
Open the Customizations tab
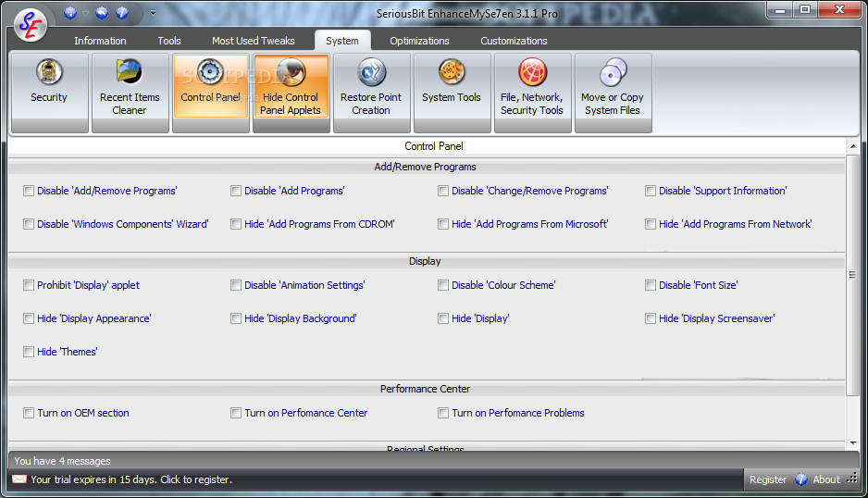coord(514,41)
